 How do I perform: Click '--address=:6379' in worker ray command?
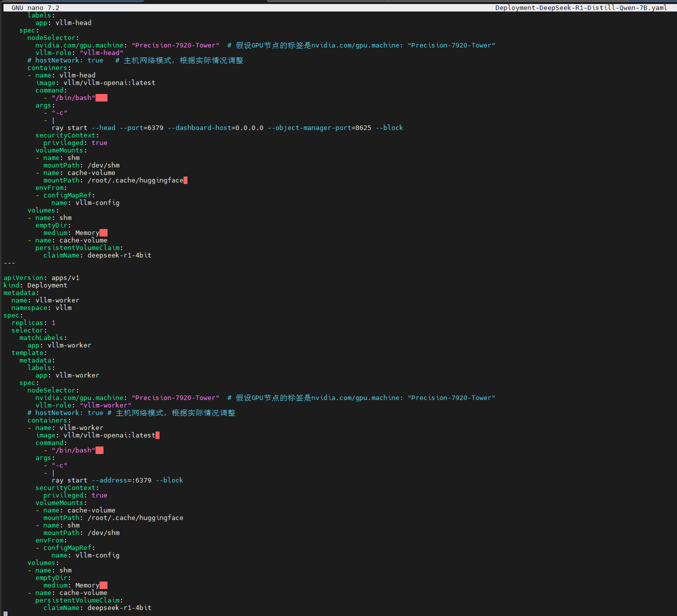(121, 480)
